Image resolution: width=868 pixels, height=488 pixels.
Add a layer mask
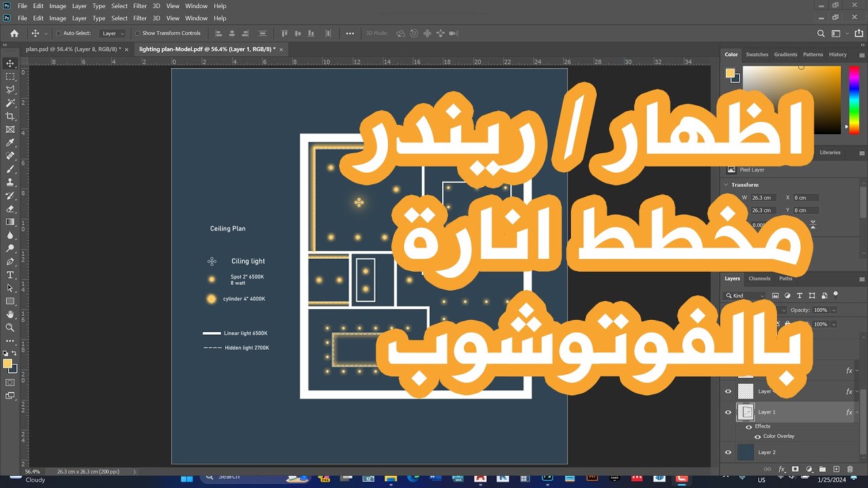795,469
